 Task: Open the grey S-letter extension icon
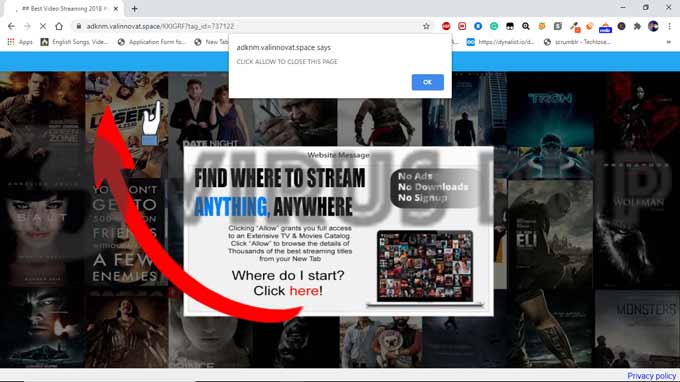tap(558, 26)
